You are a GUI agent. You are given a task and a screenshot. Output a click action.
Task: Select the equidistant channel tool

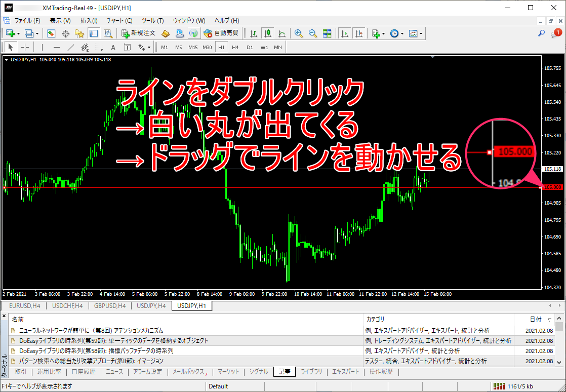[85, 47]
